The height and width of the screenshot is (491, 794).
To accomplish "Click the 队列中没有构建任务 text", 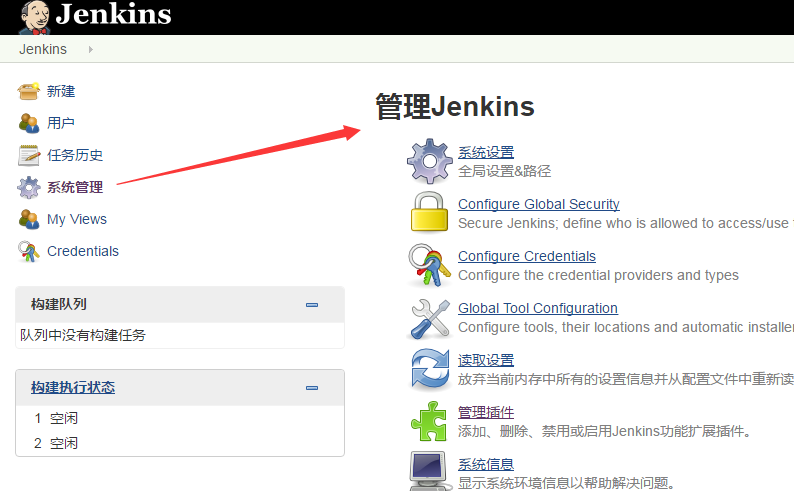I will click(83, 335).
